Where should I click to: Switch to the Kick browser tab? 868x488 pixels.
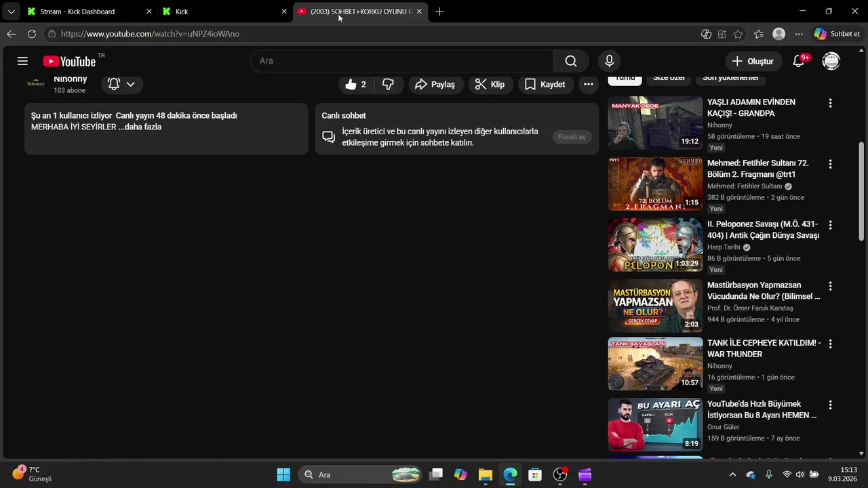pyautogui.click(x=224, y=12)
